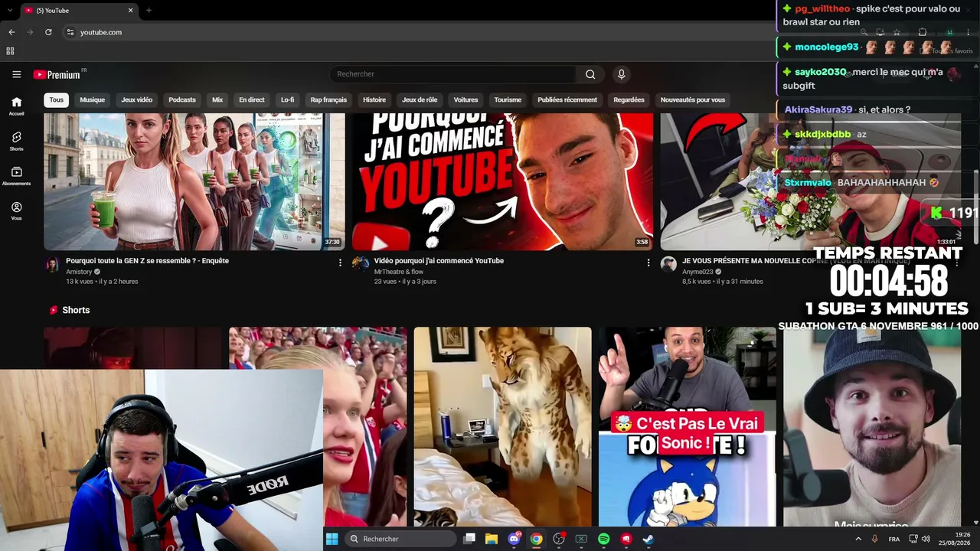Play the GEN Z enquête thumbnail

tap(194, 181)
